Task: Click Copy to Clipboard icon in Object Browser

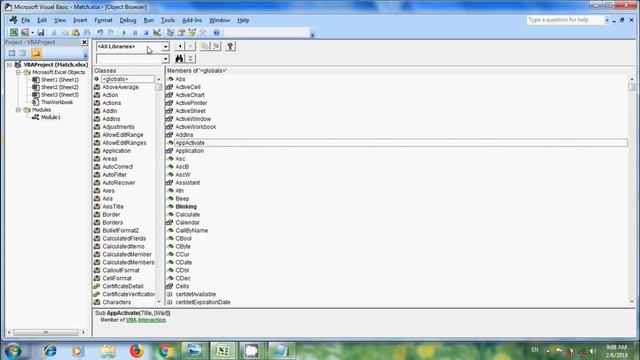Action: click(205, 46)
